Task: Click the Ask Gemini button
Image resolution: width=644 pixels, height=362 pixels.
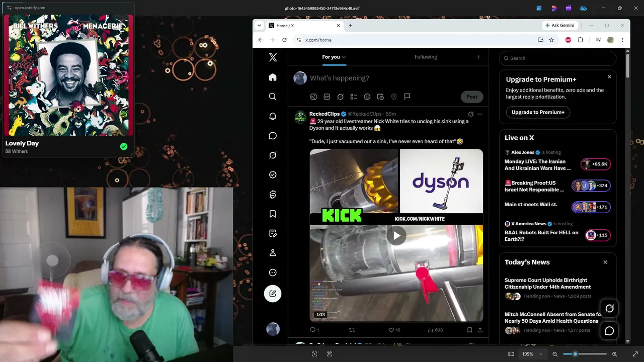Action: click(x=559, y=26)
